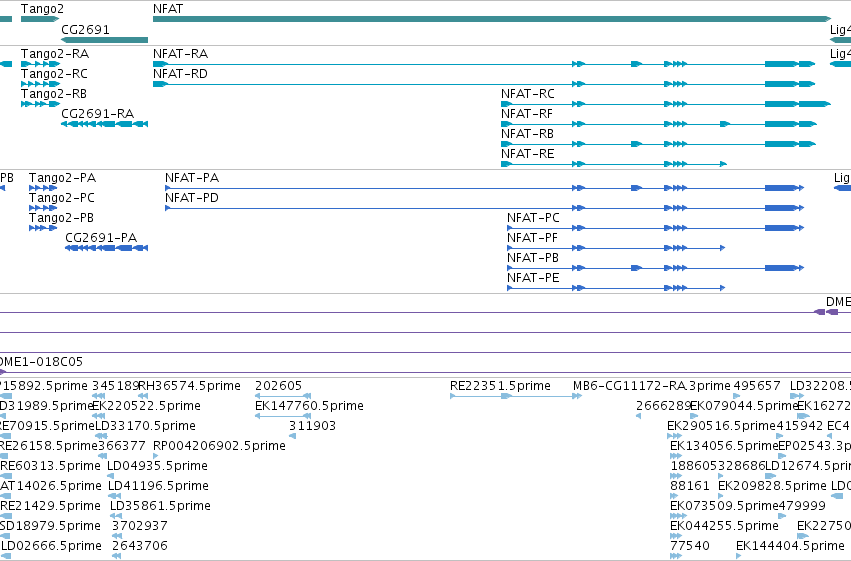Select the NFAT-RB transcript label
The width and height of the screenshot is (851, 561).
pos(527,134)
